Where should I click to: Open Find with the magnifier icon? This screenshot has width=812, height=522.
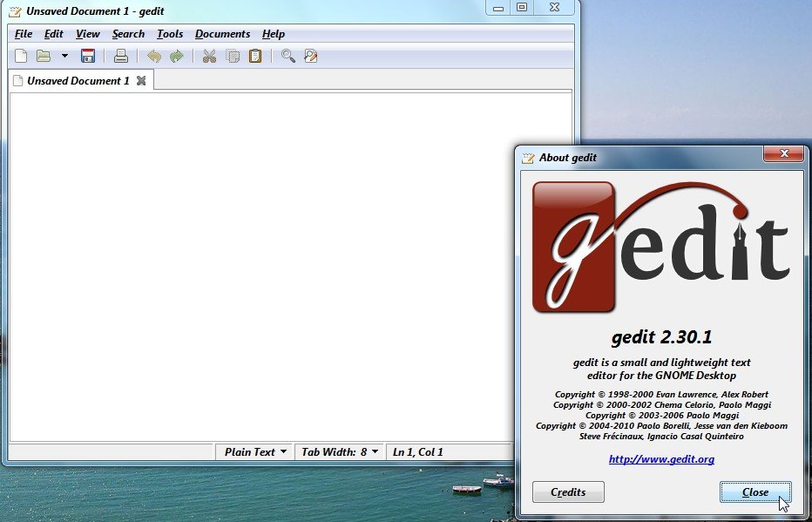[288, 56]
